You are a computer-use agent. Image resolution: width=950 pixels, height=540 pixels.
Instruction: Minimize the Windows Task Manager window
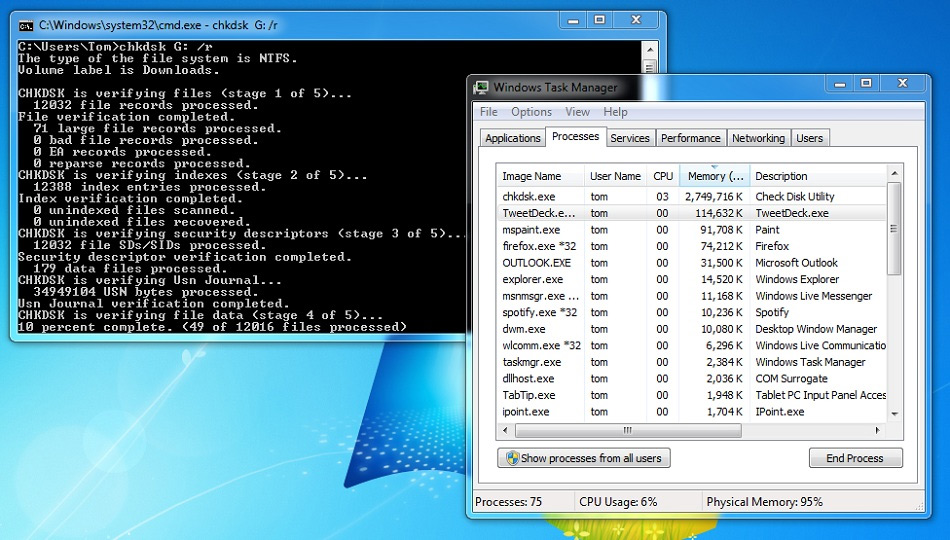tap(840, 84)
